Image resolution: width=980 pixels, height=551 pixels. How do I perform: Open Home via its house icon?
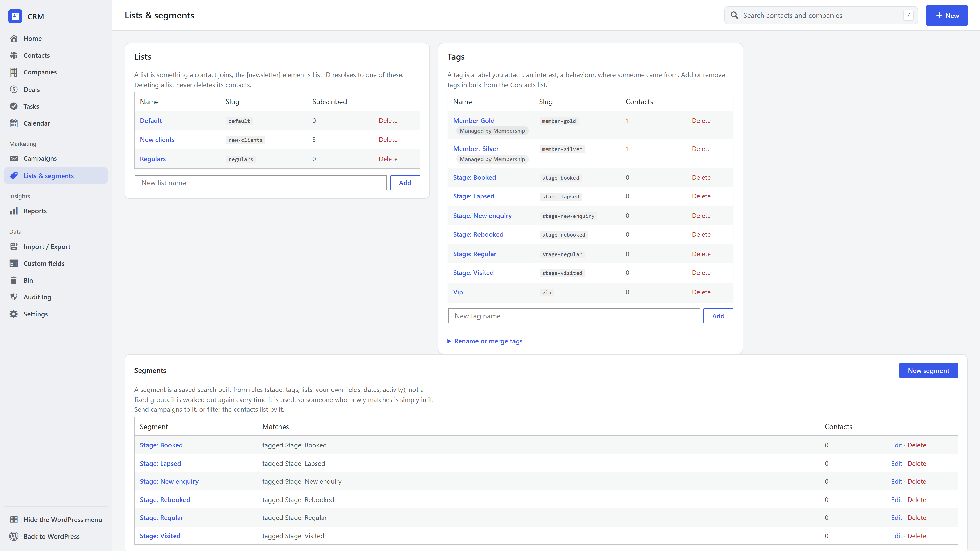click(x=14, y=39)
